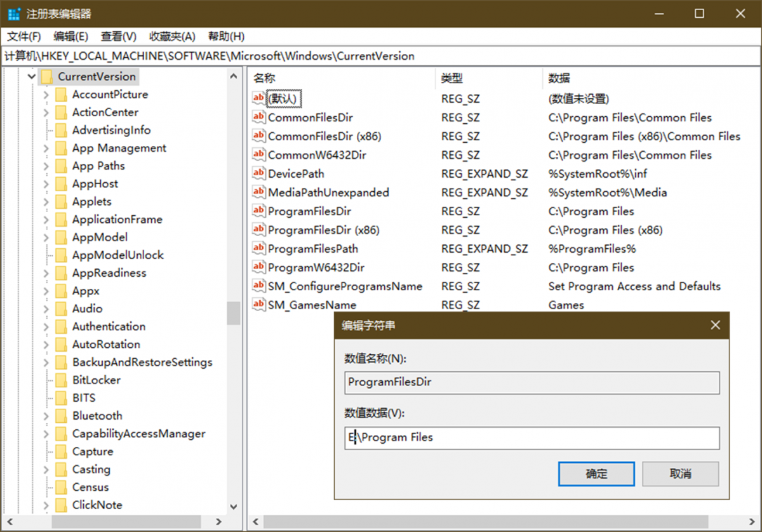Select the ab icon for MediaPathUnexpanded

tap(258, 192)
